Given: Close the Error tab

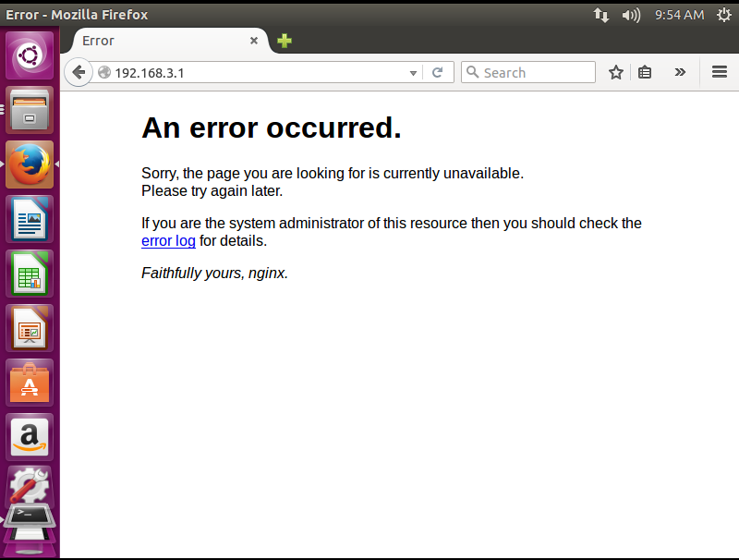Looking at the screenshot, I should [254, 41].
